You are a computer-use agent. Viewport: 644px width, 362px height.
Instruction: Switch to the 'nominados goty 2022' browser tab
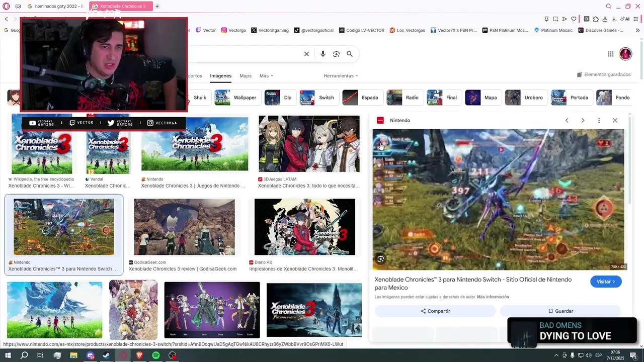tap(55, 7)
